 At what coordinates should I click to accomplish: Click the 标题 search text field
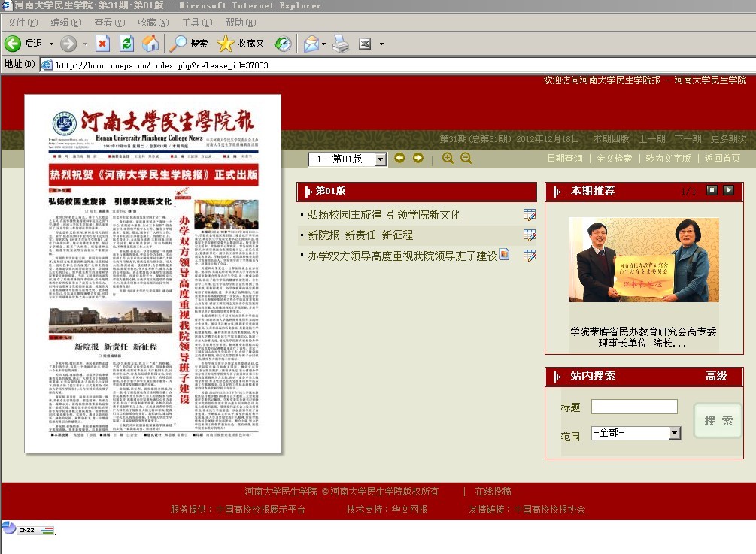click(x=634, y=407)
